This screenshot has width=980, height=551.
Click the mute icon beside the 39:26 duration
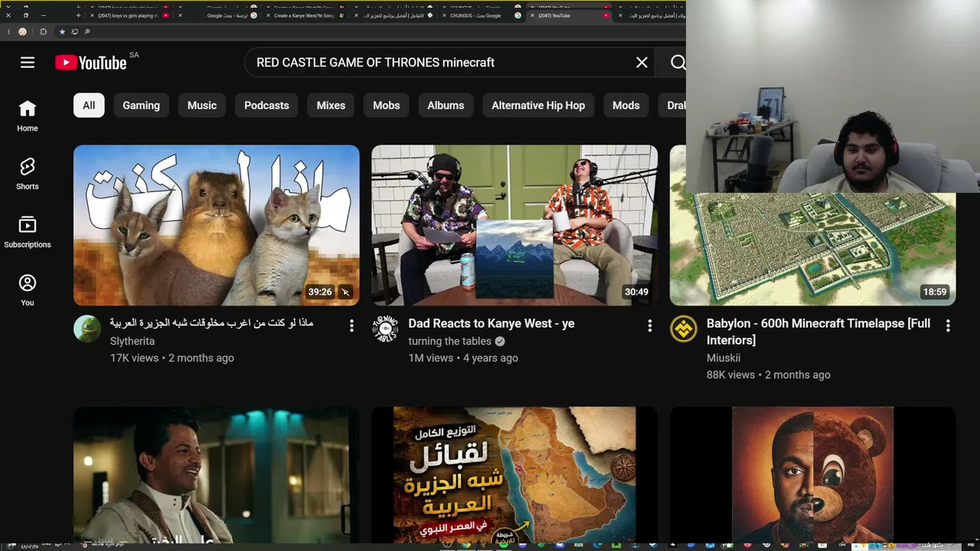[x=345, y=292]
